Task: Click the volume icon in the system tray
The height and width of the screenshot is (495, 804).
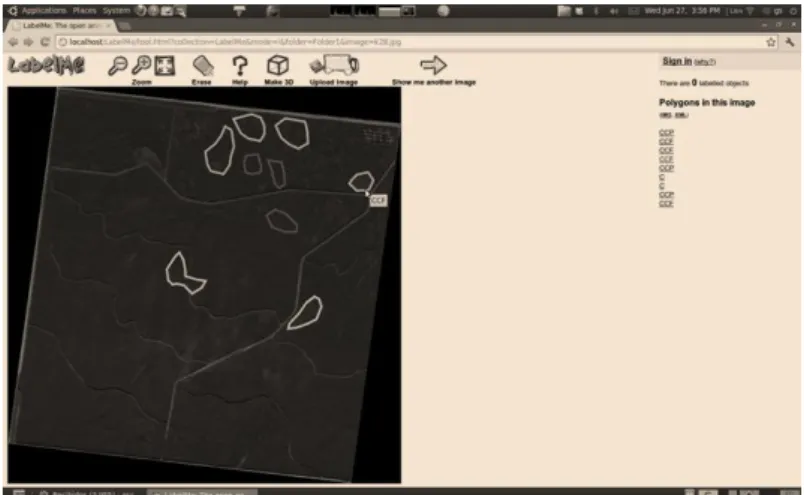Action: click(613, 11)
